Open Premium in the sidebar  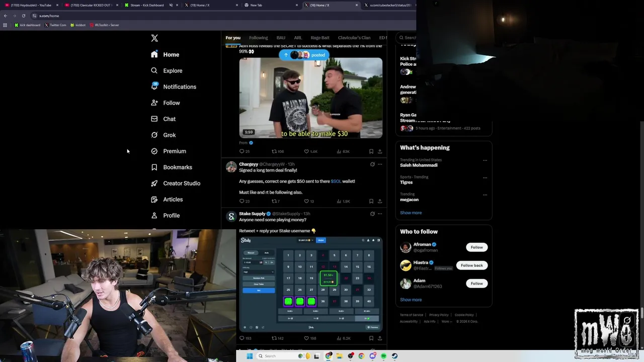[169, 151]
